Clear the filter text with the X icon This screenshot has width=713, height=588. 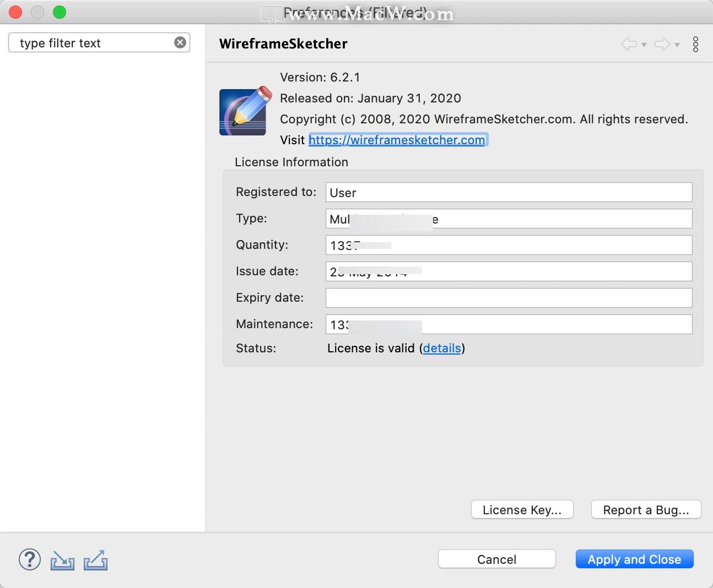click(x=180, y=43)
